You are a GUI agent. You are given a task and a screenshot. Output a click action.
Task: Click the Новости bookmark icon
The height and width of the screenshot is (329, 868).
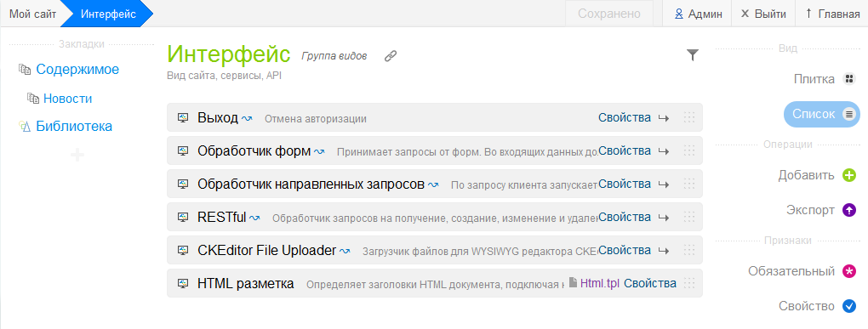pos(32,98)
